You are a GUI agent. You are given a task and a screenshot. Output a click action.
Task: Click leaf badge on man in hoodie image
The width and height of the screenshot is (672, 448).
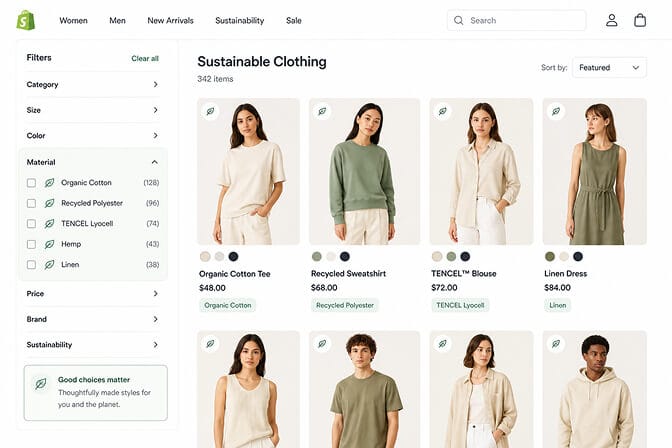coord(556,344)
